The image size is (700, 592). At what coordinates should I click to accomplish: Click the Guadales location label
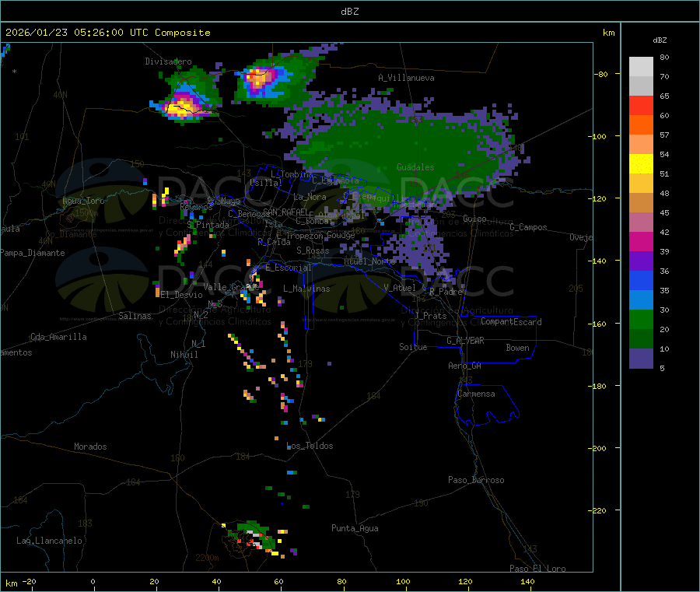415,167
